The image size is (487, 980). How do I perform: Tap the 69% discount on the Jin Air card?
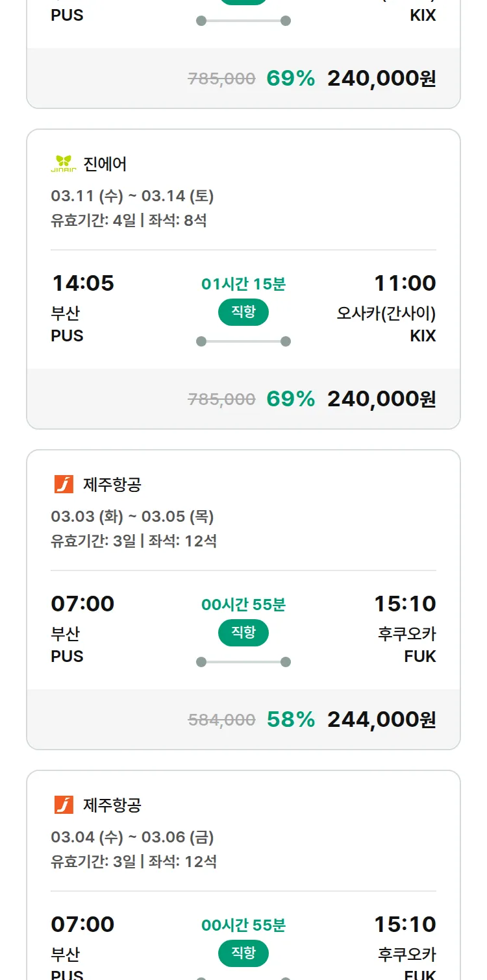pos(290,398)
